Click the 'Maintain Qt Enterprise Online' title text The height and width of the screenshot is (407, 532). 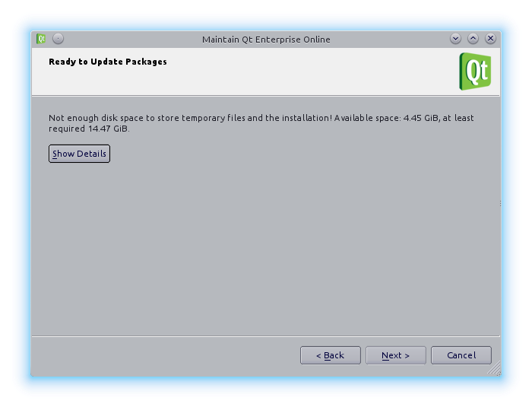click(x=266, y=40)
